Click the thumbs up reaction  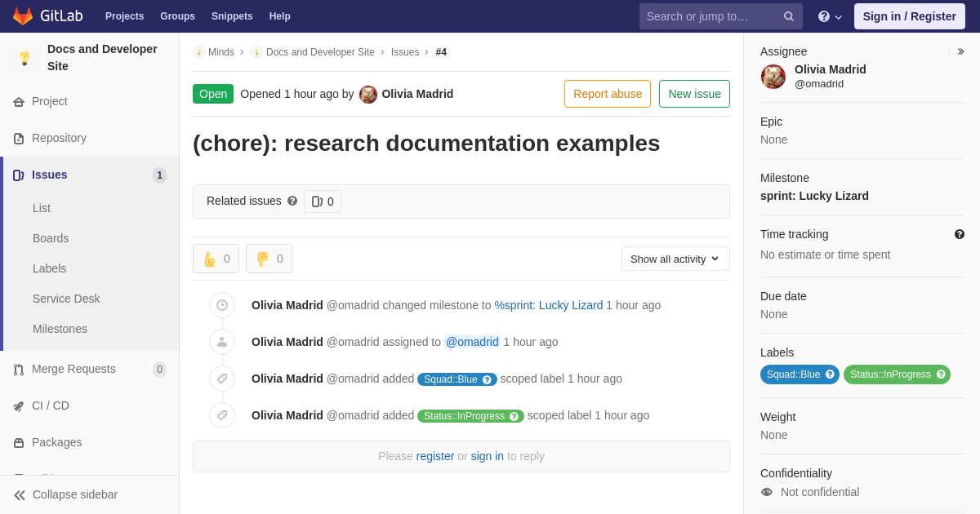click(216, 259)
